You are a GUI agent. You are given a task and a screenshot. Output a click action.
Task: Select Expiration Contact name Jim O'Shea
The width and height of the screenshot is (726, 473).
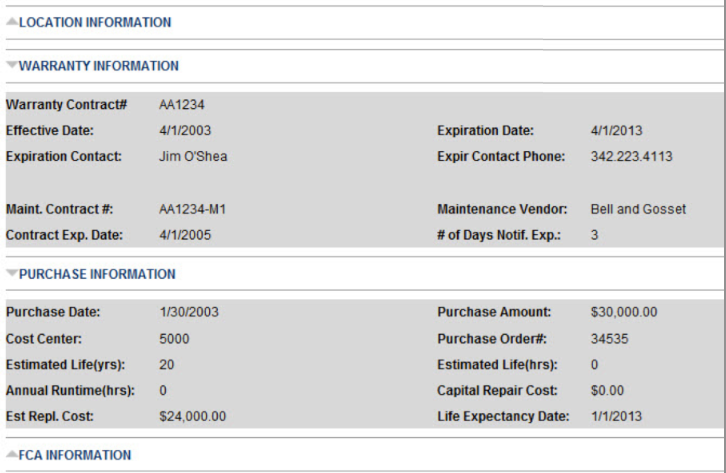point(193,156)
